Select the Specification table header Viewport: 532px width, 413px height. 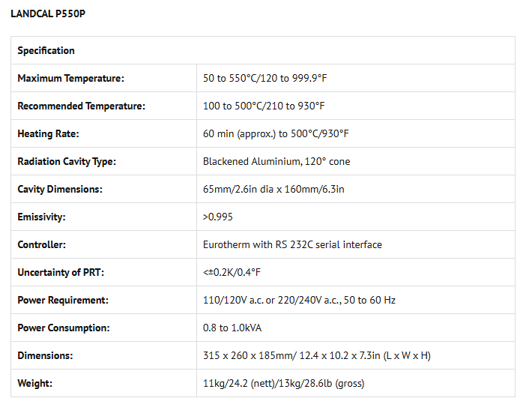[46, 51]
